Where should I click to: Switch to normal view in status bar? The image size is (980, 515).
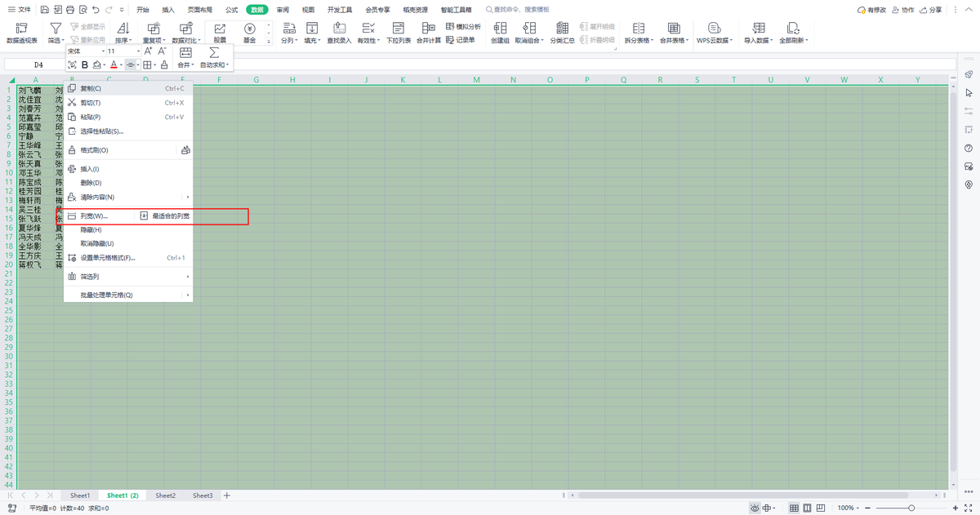[x=794, y=508]
